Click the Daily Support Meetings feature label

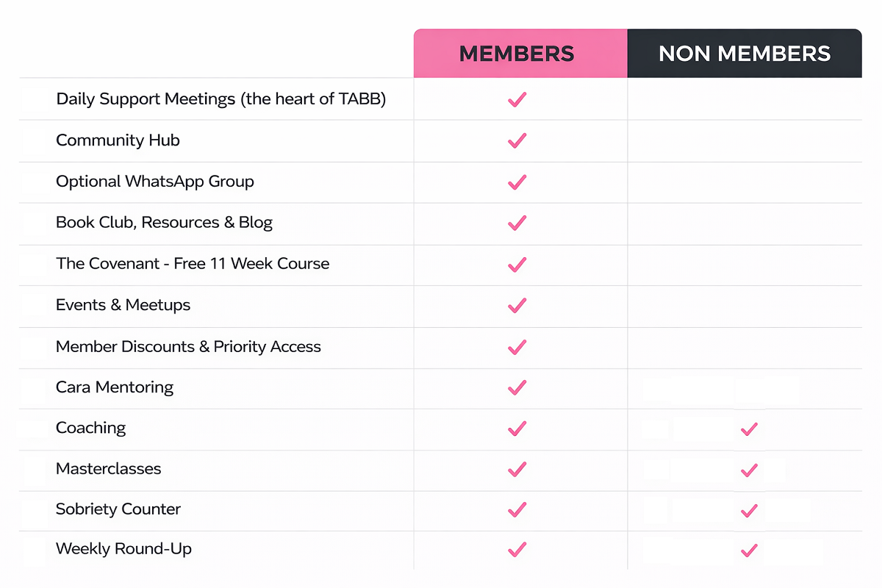click(x=220, y=99)
